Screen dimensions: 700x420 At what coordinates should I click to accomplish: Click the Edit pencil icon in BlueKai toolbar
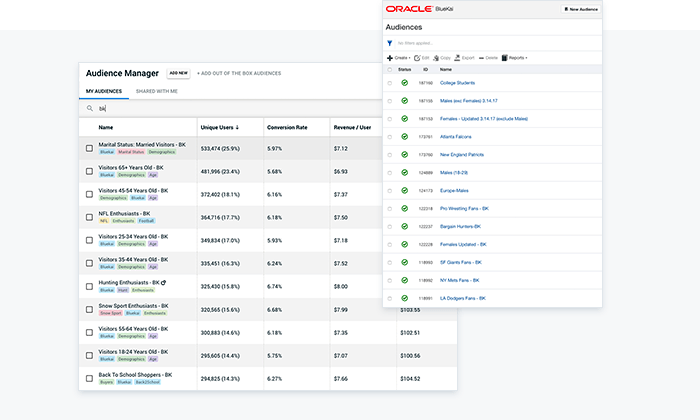point(417,58)
